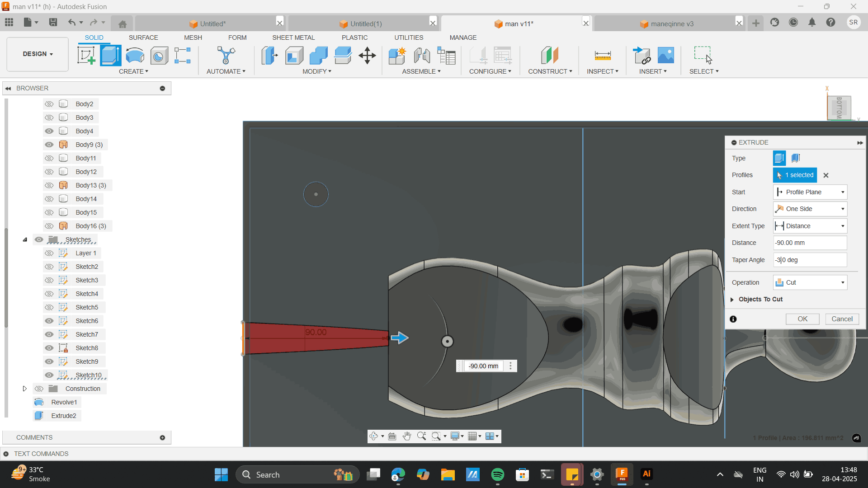This screenshot has width=868, height=488.
Task: Open the Extent Type Distance dropdown
Action: (x=810, y=226)
